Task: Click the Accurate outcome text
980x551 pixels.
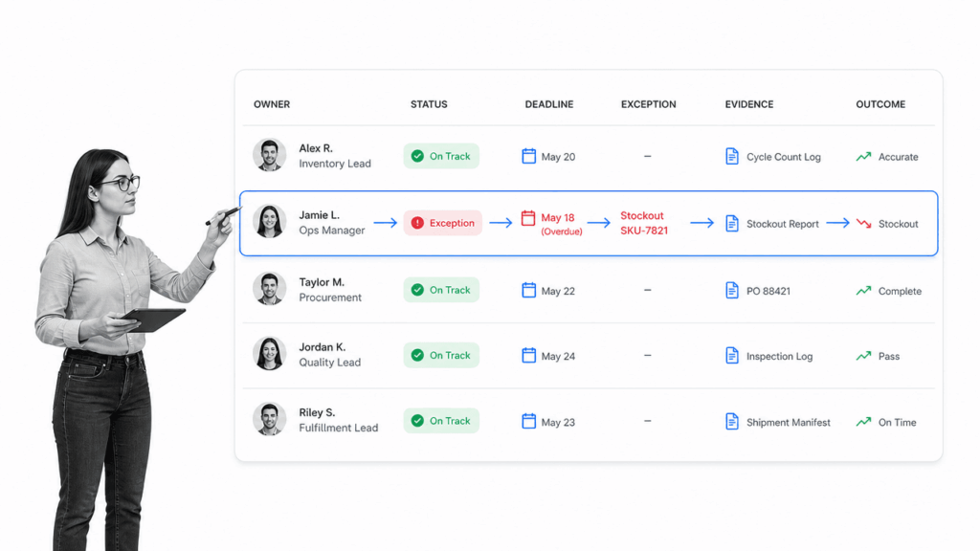Action: click(x=898, y=157)
